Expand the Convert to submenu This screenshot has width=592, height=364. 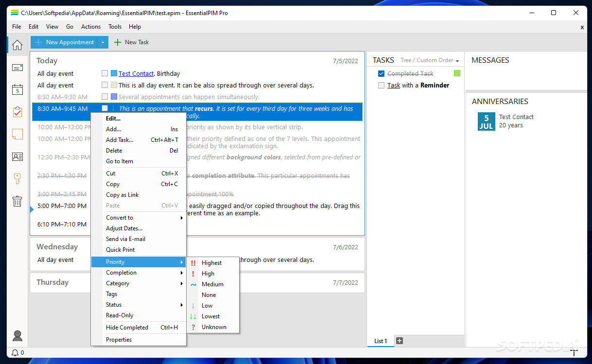click(x=139, y=218)
